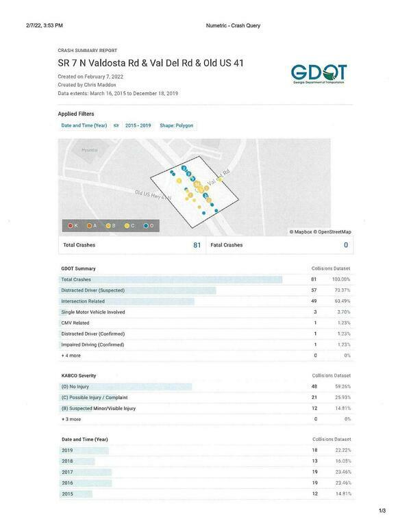The height and width of the screenshot is (532, 411).
Task: Click the 70.37% value for Distracted Driver (Suspected)
Action: pyautogui.click(x=342, y=290)
